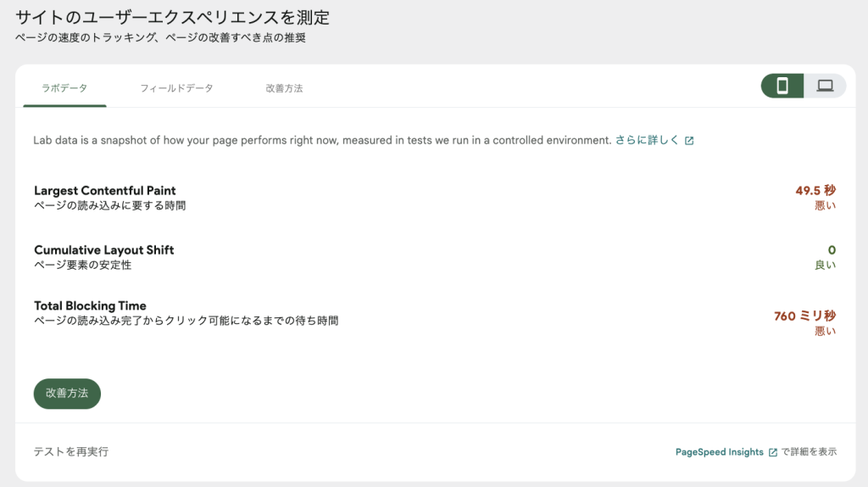Image resolution: width=868 pixels, height=487 pixels.
Task: Select Total Blocking Time heading
Action: (x=90, y=305)
